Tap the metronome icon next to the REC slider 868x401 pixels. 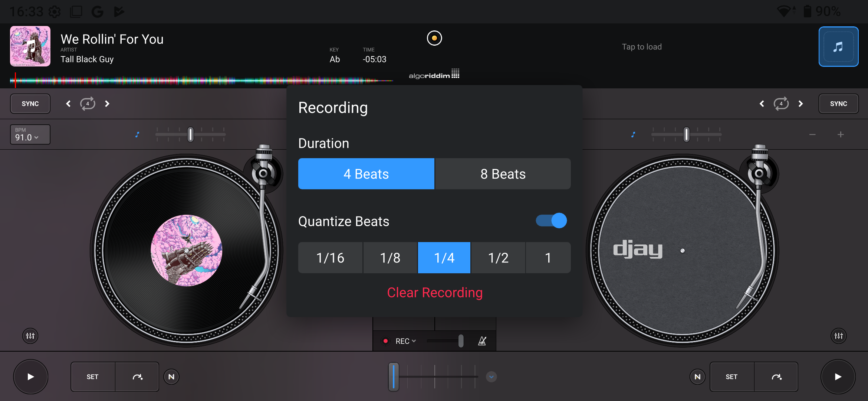(x=481, y=340)
